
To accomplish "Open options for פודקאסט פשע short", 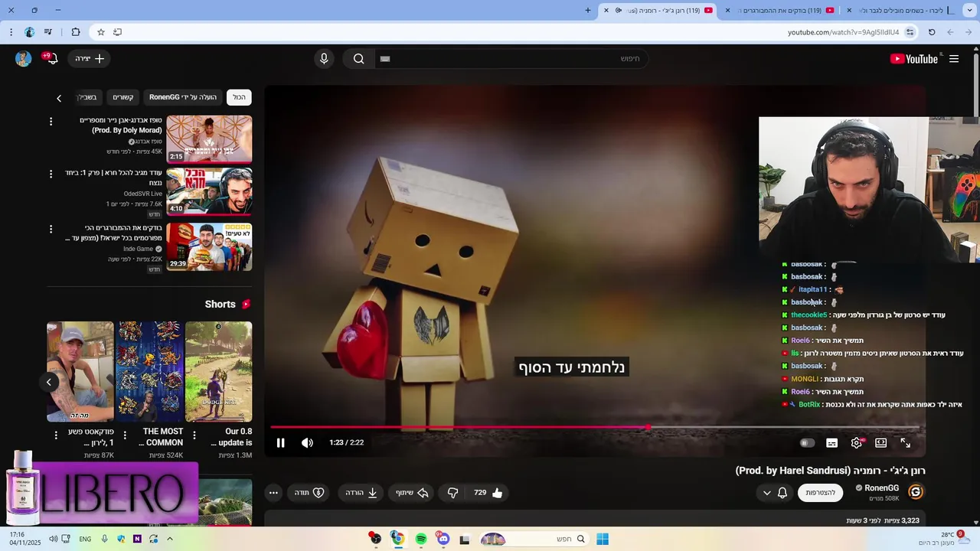I will pyautogui.click(x=56, y=435).
